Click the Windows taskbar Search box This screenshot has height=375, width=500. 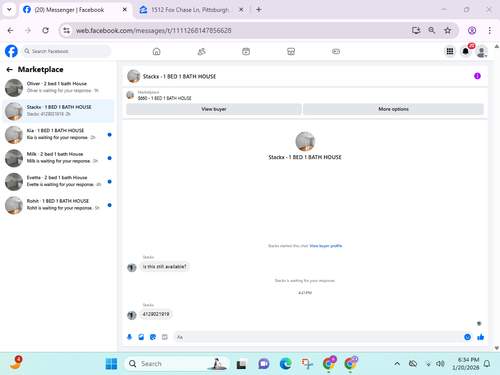pos(177,364)
